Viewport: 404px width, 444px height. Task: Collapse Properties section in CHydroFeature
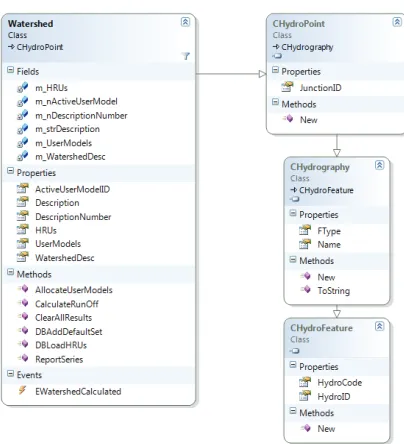click(x=293, y=365)
